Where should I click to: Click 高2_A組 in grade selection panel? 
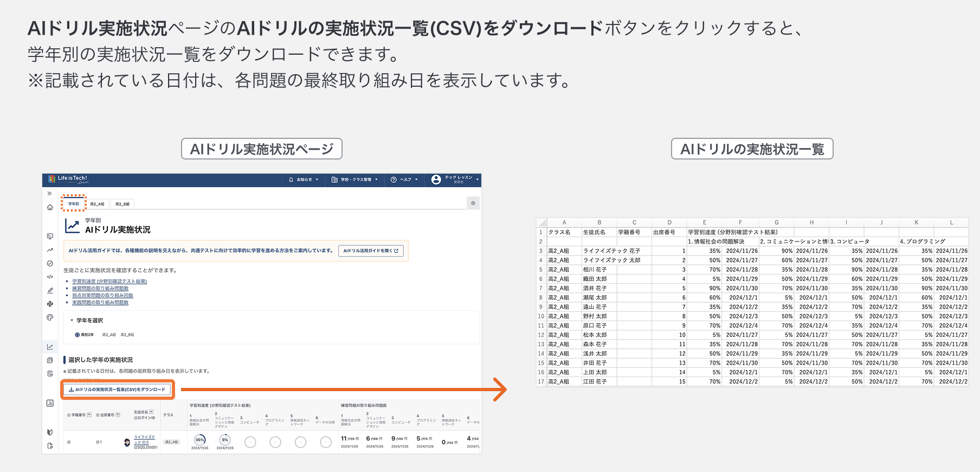109,335
